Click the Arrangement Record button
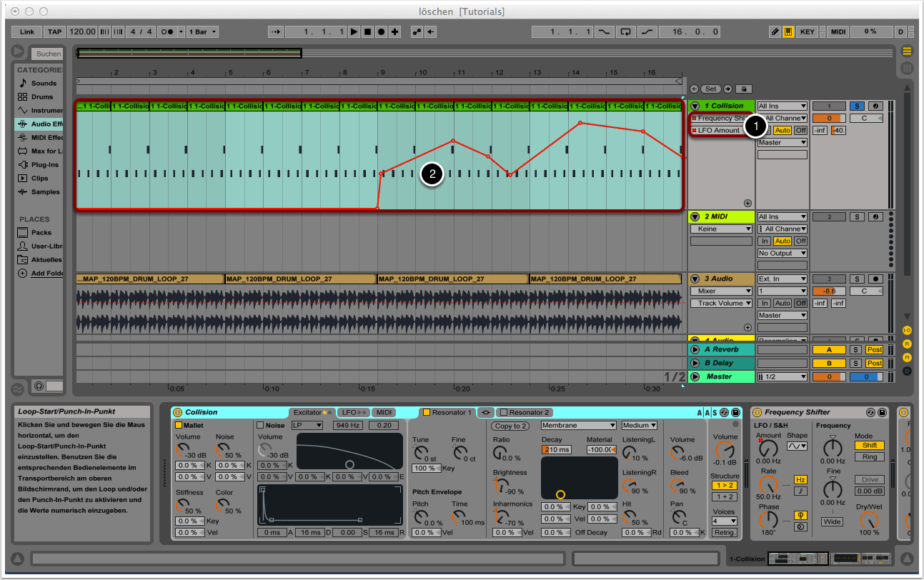The image size is (924, 580). point(381,32)
